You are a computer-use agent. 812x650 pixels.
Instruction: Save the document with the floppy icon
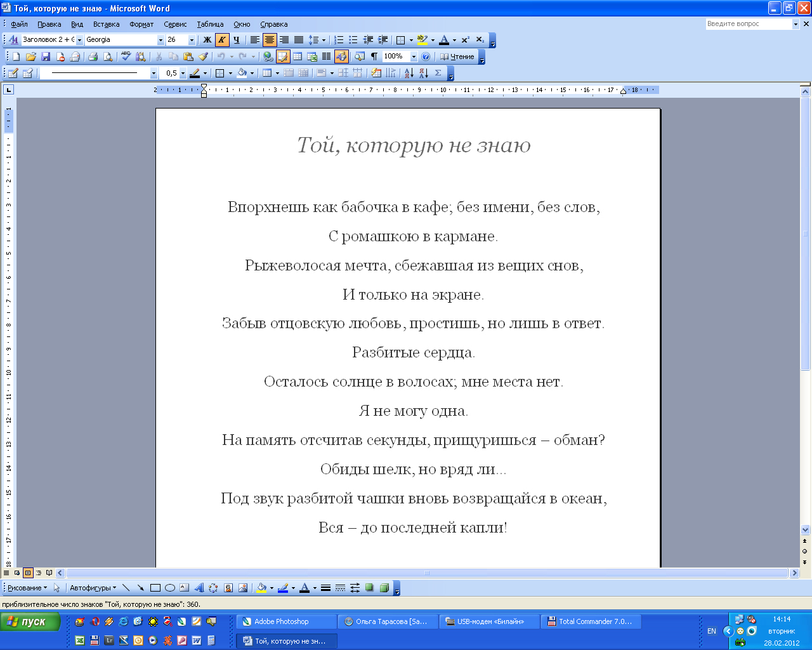[46, 56]
